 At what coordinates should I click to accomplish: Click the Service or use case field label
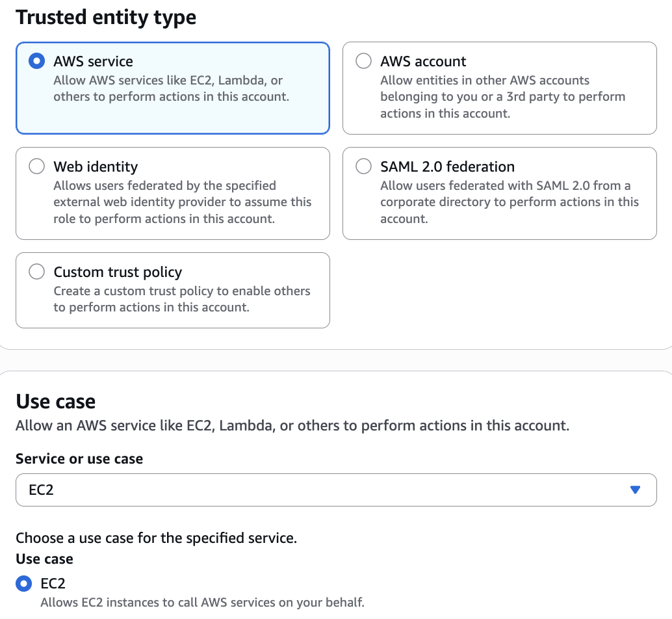pyautogui.click(x=79, y=458)
